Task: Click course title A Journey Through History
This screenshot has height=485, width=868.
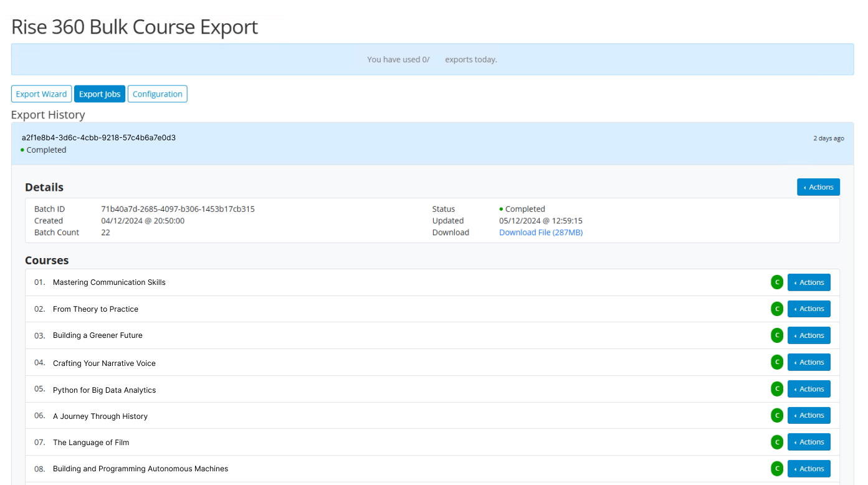Action: coord(100,416)
